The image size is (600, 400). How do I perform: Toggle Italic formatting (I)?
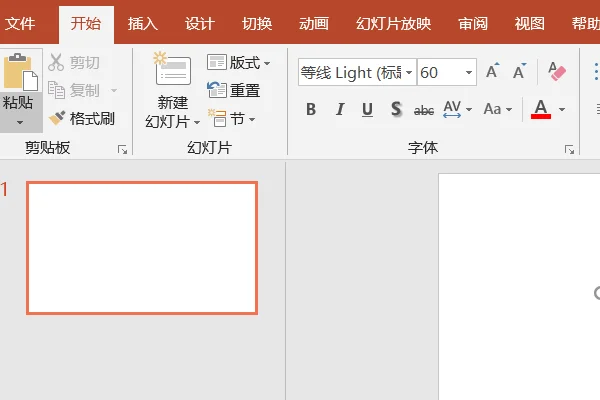(339, 109)
